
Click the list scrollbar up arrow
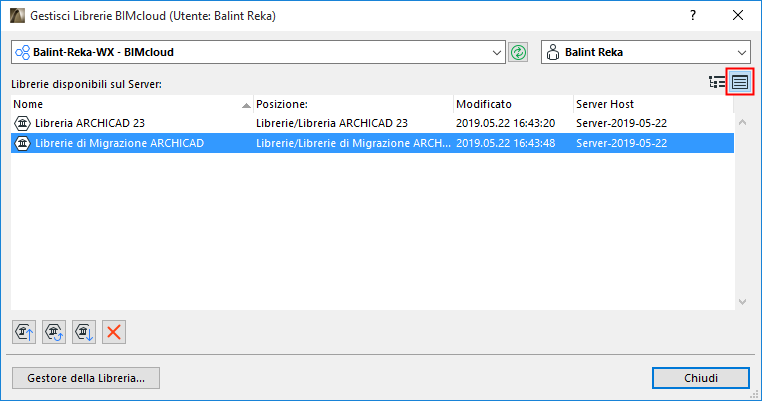[742, 122]
